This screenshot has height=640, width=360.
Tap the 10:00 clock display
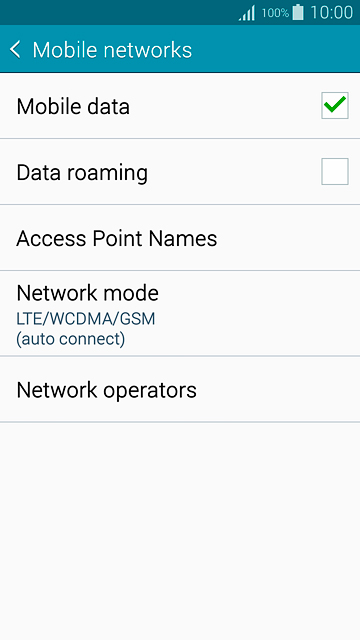point(331,13)
